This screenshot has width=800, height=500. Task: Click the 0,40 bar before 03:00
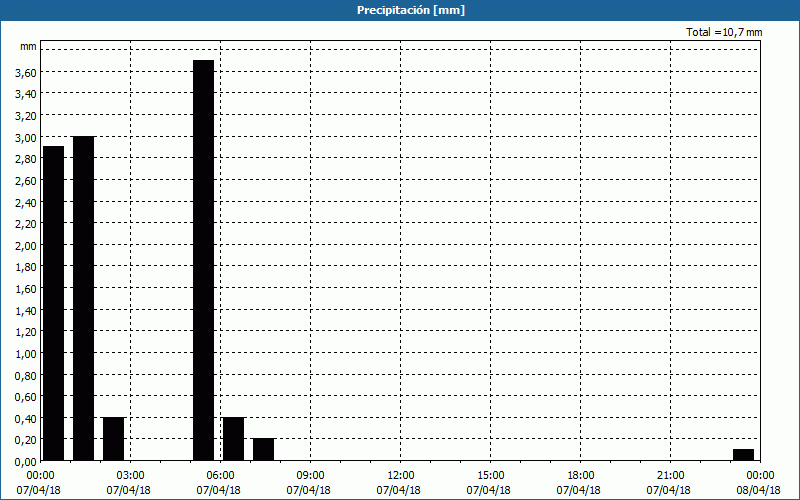(113, 439)
